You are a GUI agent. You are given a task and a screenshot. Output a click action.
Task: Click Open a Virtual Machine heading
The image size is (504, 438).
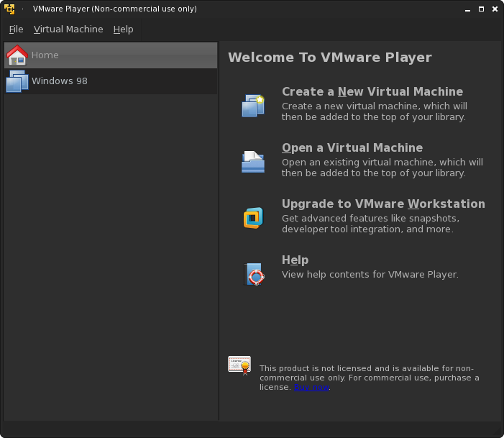tap(352, 148)
